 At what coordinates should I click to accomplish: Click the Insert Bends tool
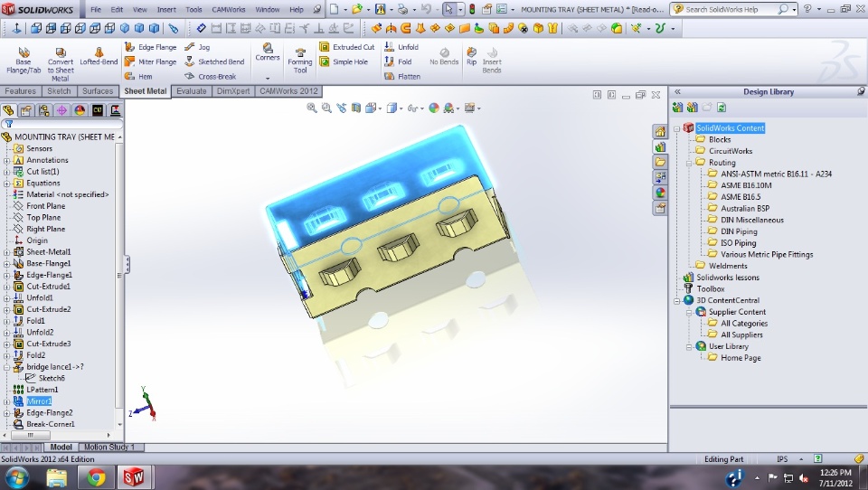[x=492, y=60]
